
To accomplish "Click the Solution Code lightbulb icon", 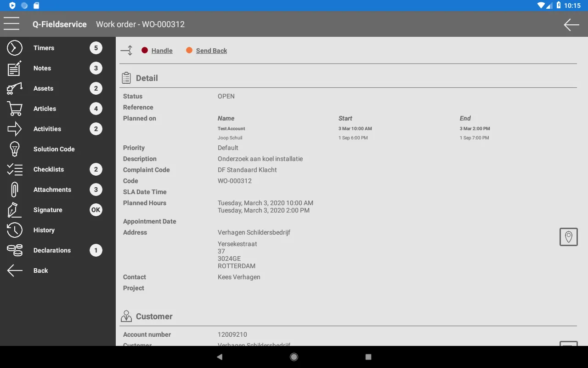I will (15, 149).
